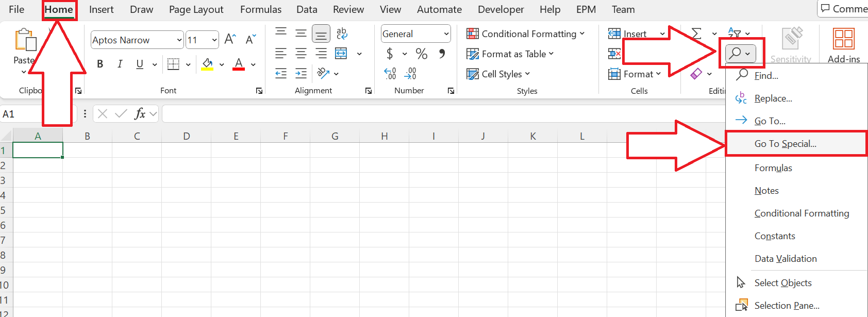
Task: Choose Selection Pane... menu item
Action: point(796,305)
